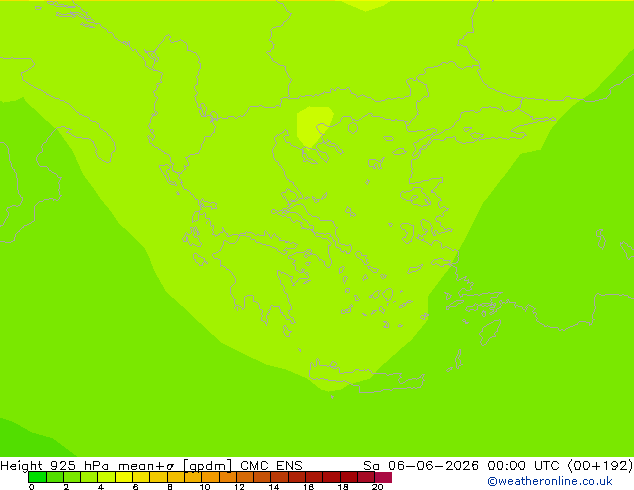Click the amber legend swatch starting at 8
Screen dimensions: 634x490
[175, 477]
